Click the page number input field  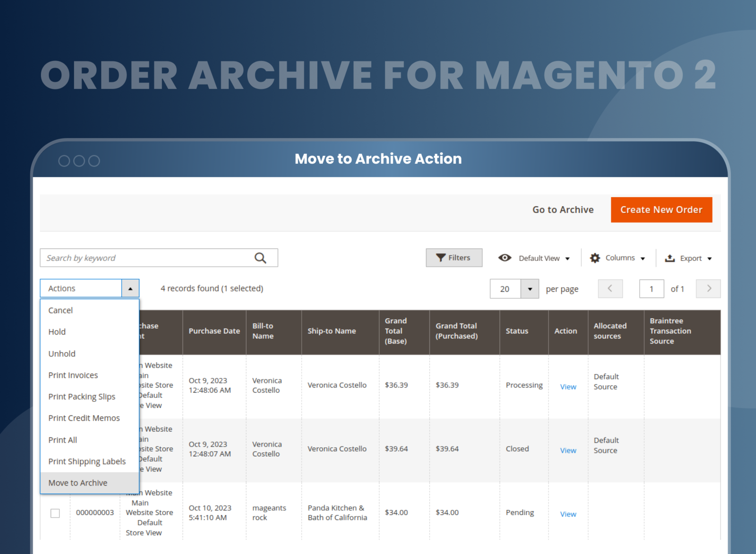tap(651, 289)
